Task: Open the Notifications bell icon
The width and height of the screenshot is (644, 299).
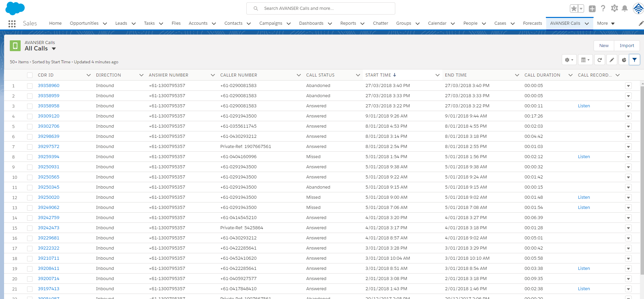Action: 625,8
